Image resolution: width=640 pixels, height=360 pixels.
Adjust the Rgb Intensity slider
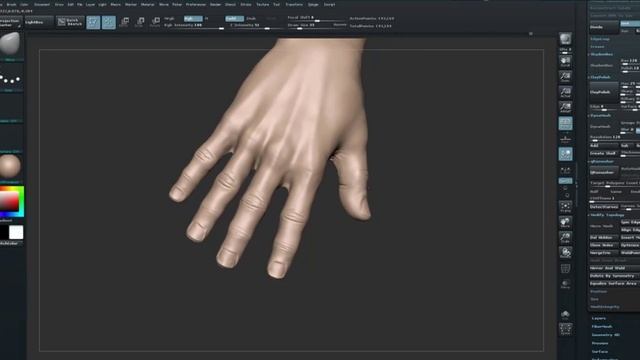[x=193, y=26]
